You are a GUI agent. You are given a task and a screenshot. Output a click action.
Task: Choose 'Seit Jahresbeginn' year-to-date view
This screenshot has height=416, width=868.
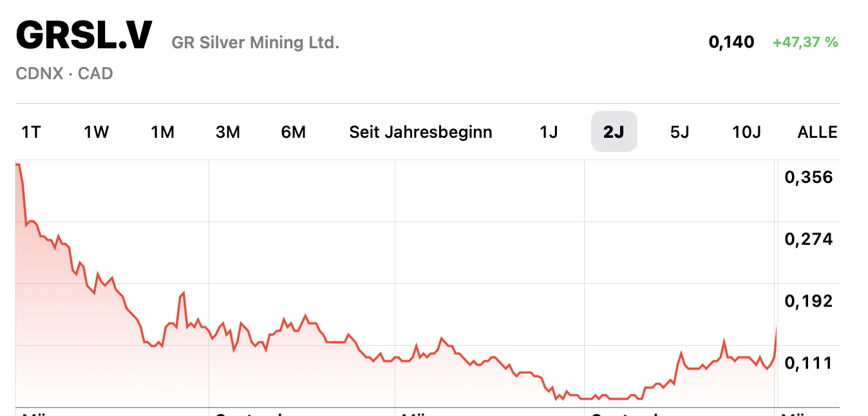tap(420, 131)
